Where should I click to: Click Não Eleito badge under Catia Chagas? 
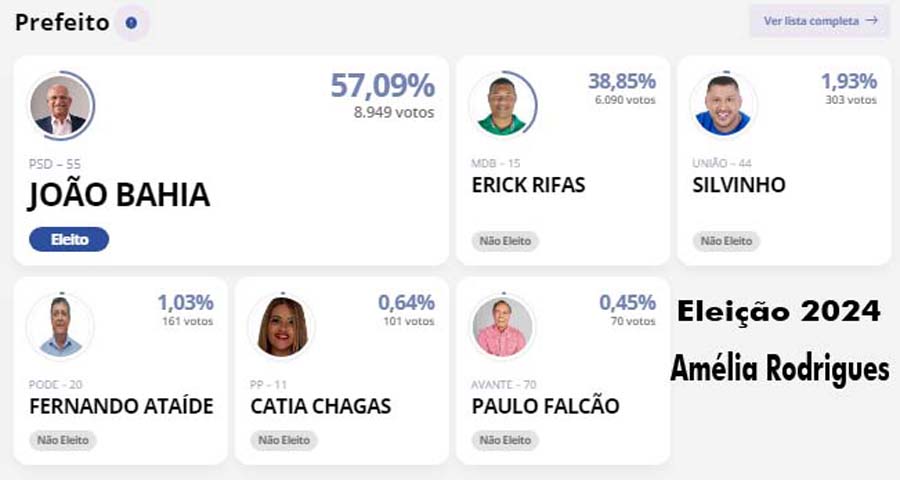[284, 440]
